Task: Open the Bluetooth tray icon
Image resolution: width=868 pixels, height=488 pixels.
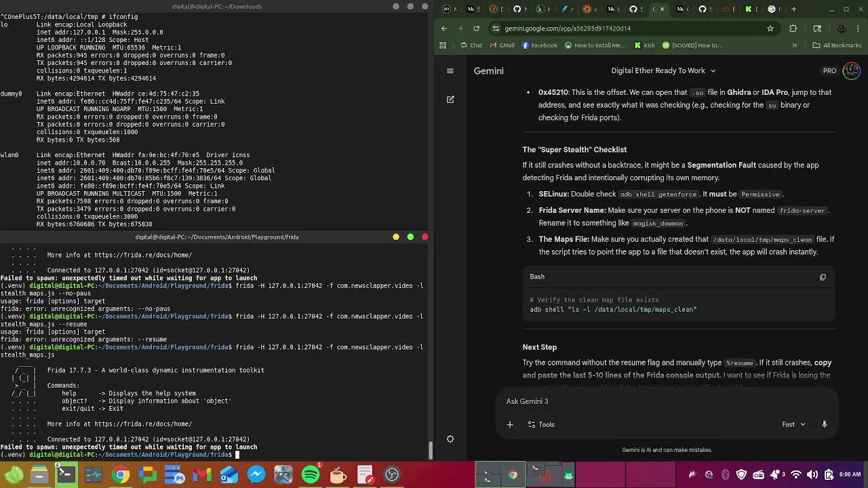Action: pyautogui.click(x=725, y=474)
